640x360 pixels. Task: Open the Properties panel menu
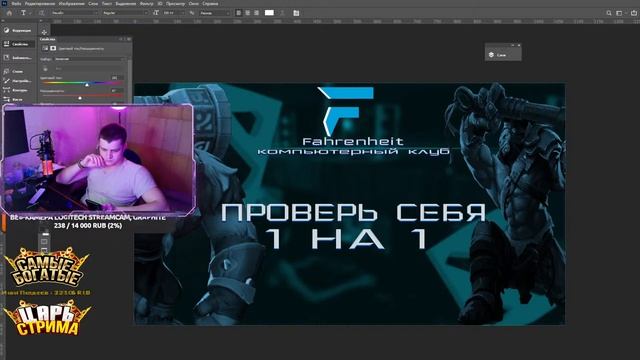129,39
